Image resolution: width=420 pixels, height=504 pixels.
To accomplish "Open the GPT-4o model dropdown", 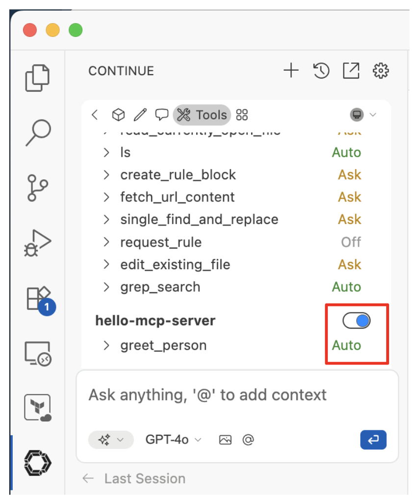I will coord(173,439).
